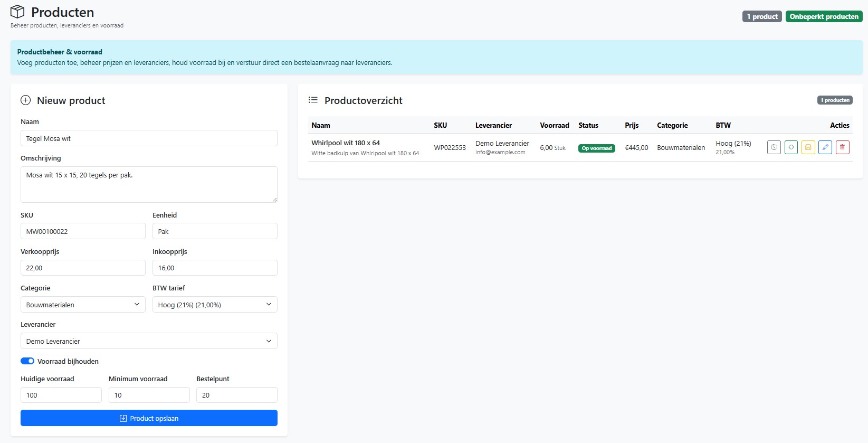Edit Whirlpool product with pencil icon
This screenshot has width=868, height=443.
[x=825, y=147]
